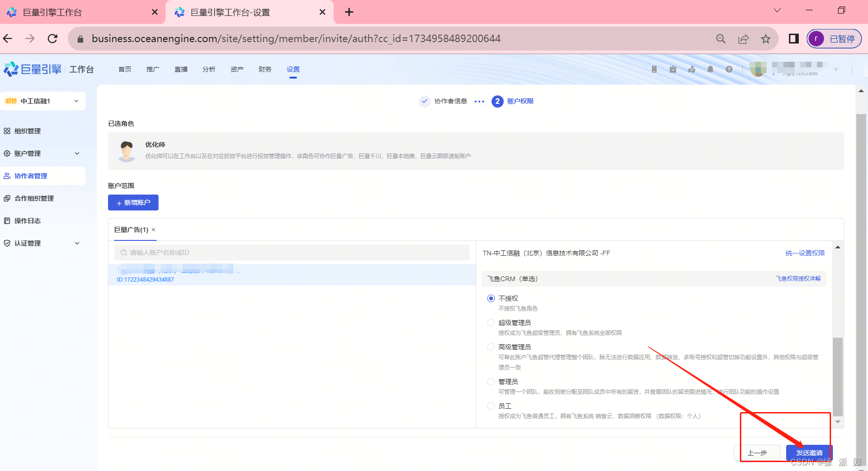Select the 不授权 radio option
Screen dimensions: 868x471
coord(491,298)
